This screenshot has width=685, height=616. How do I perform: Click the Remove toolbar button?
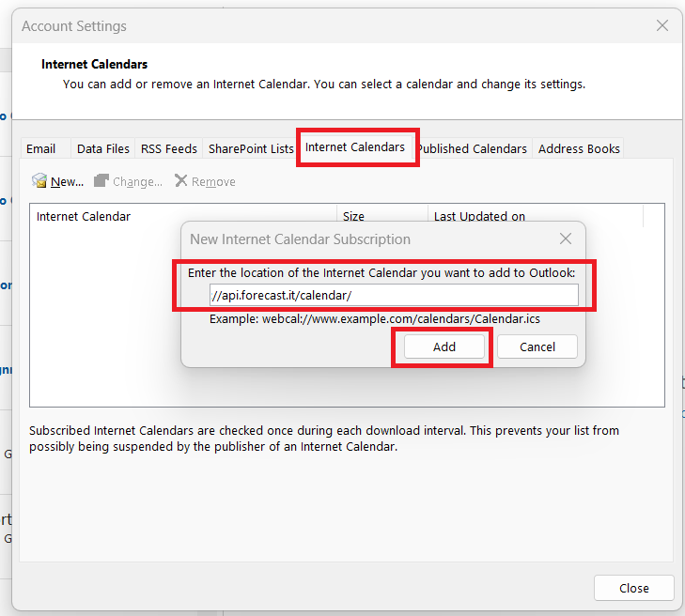[206, 181]
